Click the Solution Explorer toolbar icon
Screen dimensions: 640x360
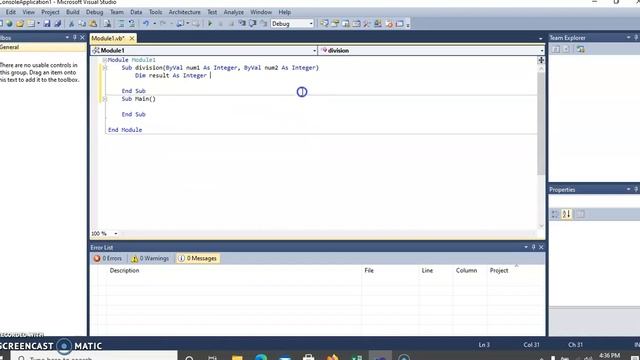pos(324,24)
